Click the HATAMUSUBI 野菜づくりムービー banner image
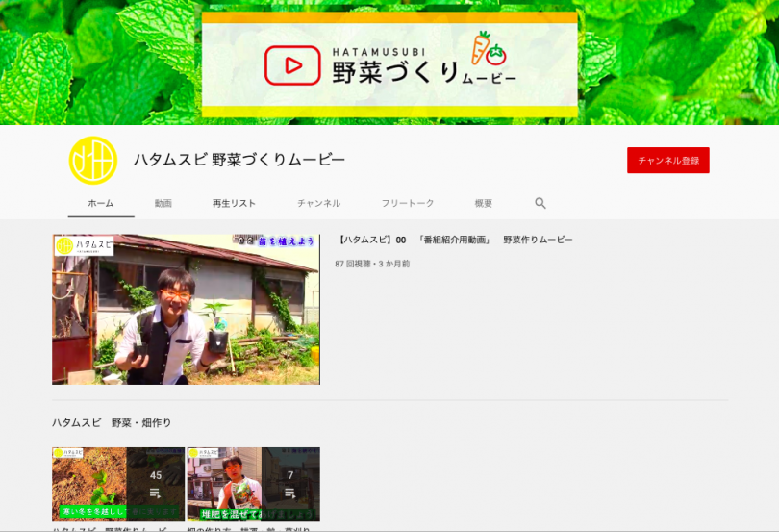Image resolution: width=779 pixels, height=532 pixels. [x=389, y=64]
